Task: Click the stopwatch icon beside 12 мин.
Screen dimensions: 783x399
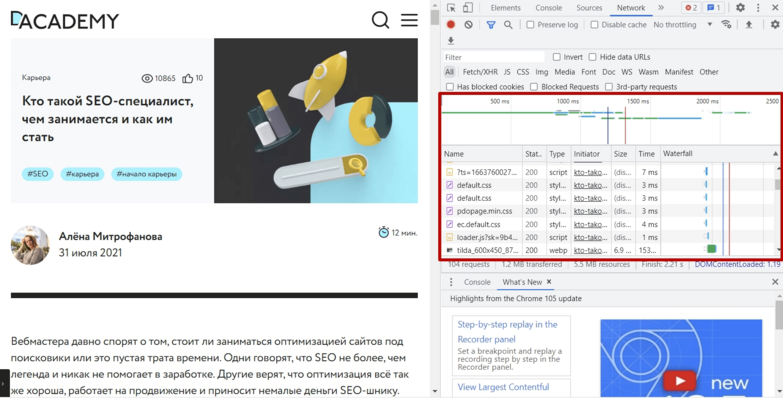Action: click(384, 232)
